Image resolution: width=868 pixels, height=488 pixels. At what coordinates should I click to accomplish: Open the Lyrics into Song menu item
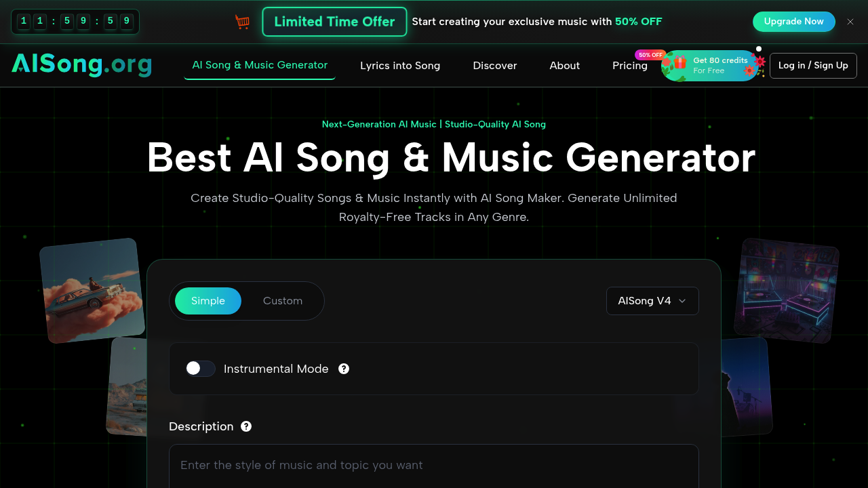400,65
